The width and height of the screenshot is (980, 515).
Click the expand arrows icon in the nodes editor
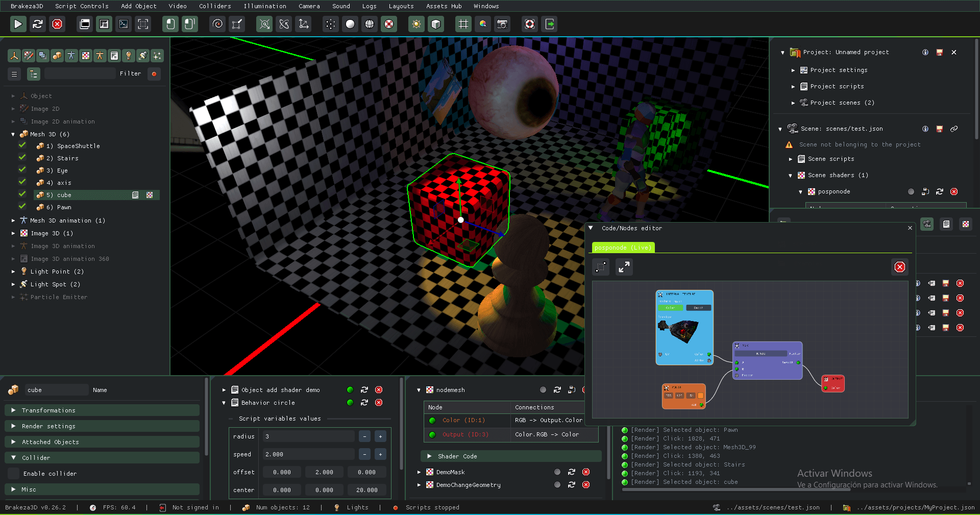[624, 267]
